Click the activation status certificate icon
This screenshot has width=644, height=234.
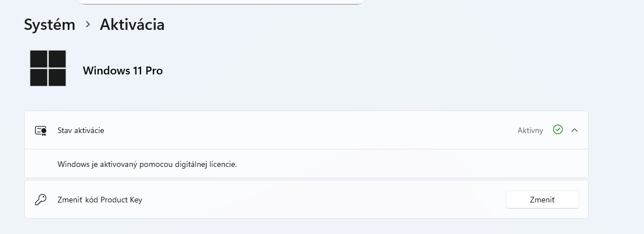[x=41, y=130]
